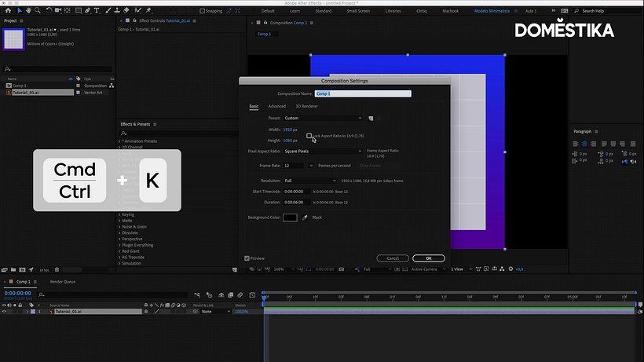
Task: Uncheck the Preview checkbox
Action: [247, 258]
